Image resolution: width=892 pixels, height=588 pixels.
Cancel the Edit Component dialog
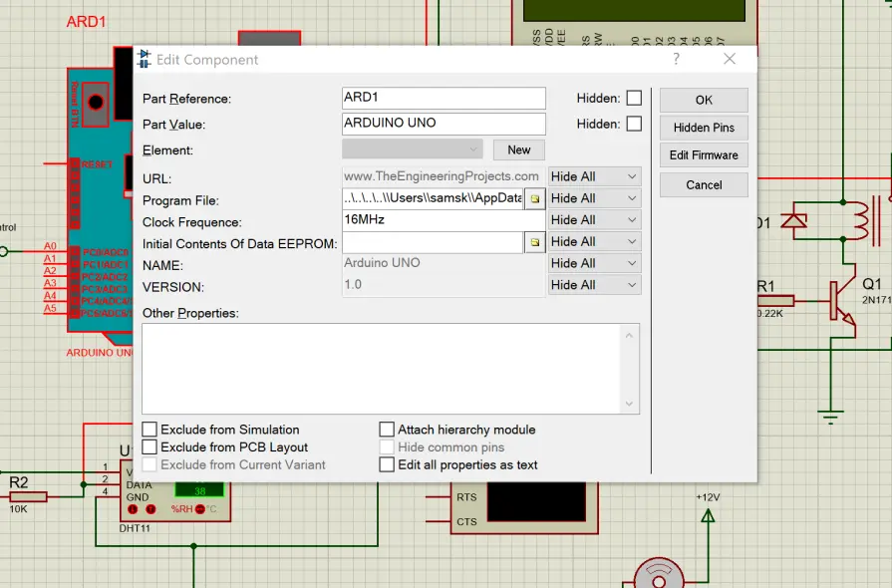704,184
